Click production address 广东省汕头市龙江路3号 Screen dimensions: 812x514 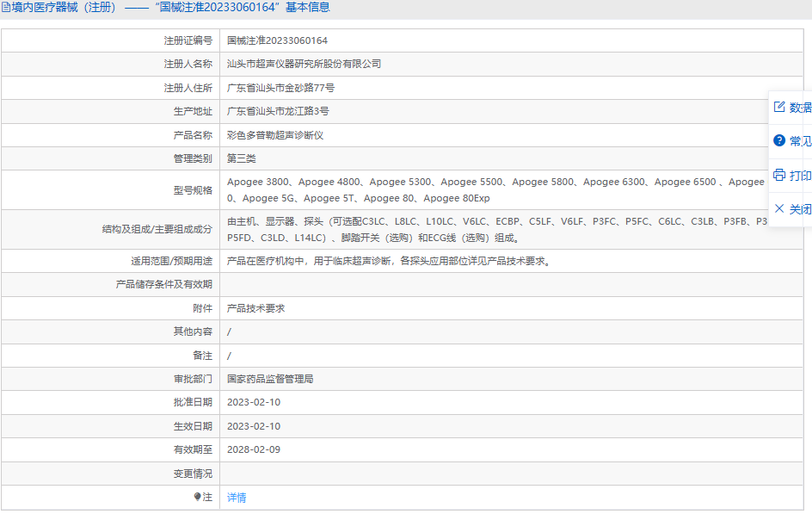pos(278,111)
